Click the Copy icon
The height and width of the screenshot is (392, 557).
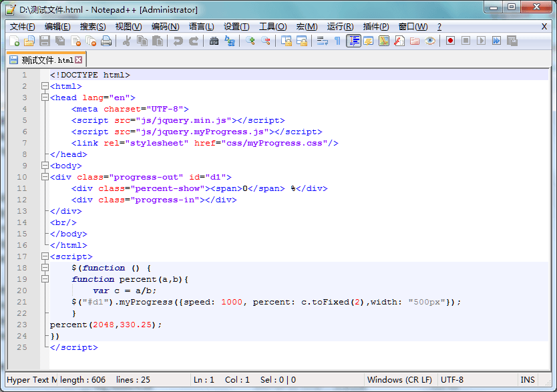pos(142,41)
